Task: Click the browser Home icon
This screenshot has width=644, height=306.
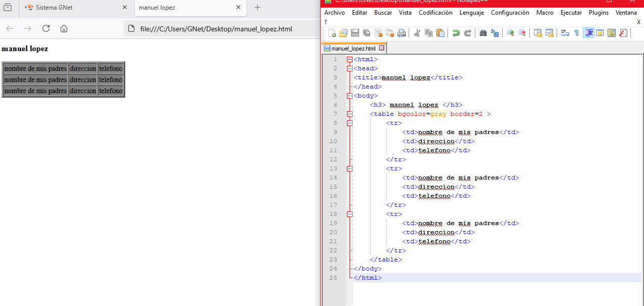Action: (64, 29)
